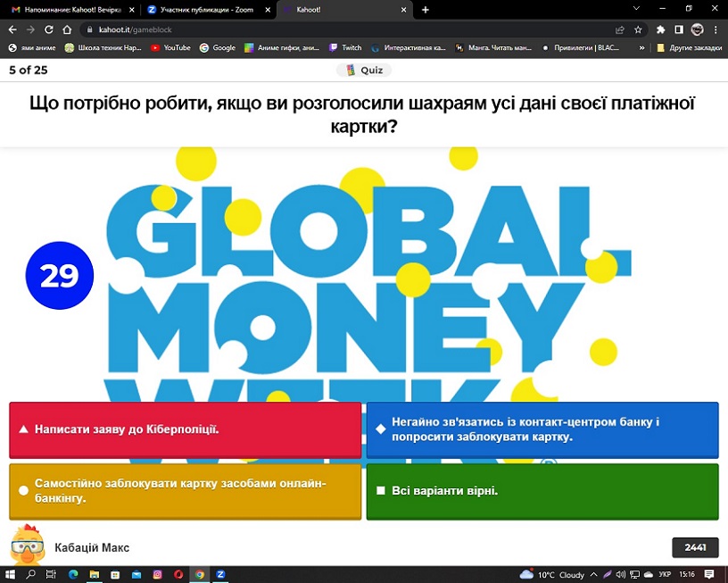Open the 'Интерактивная ка...' bookmark

click(409, 48)
